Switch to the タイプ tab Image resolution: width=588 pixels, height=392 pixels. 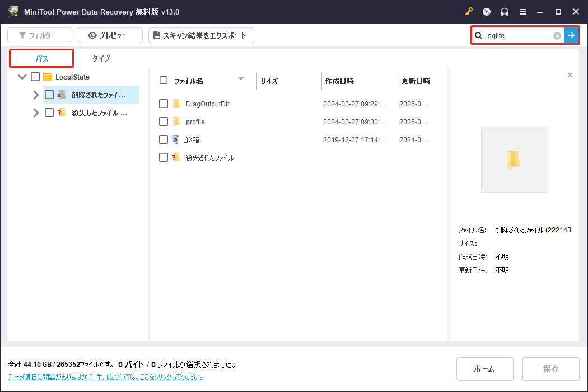tap(101, 58)
